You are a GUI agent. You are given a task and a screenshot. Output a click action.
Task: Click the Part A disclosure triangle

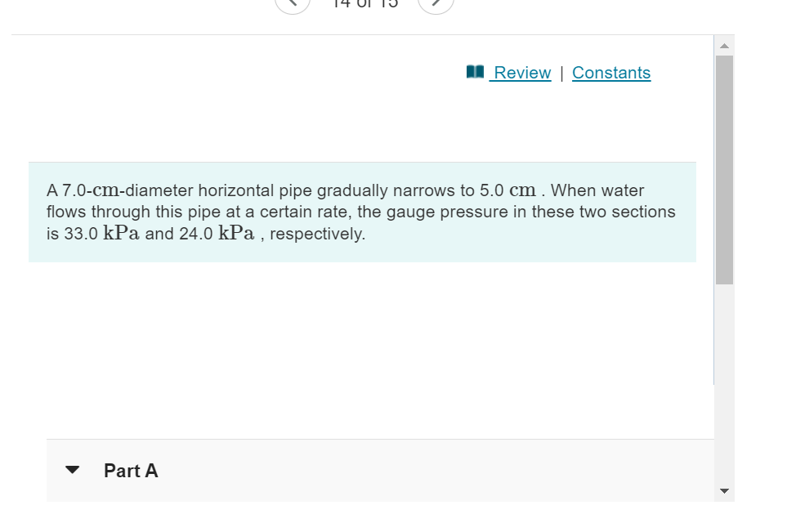(72, 469)
